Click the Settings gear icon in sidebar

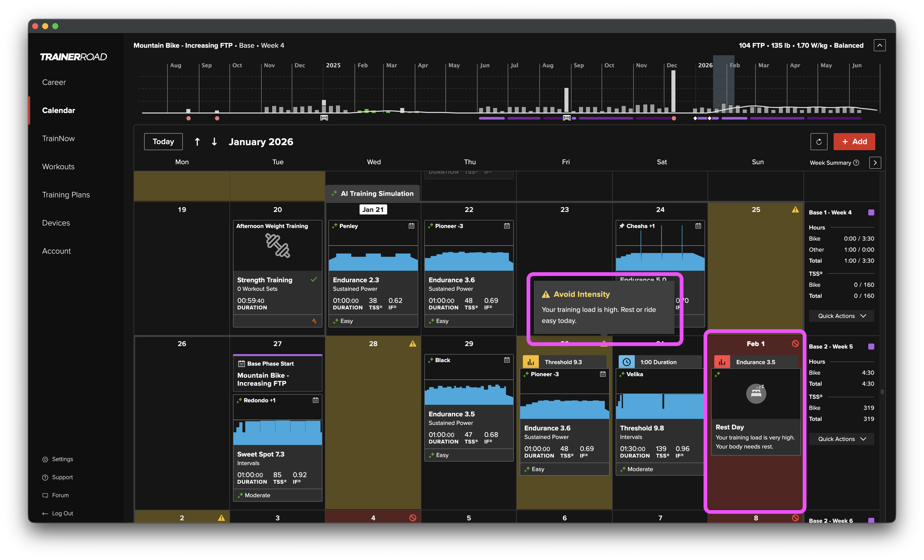point(45,460)
